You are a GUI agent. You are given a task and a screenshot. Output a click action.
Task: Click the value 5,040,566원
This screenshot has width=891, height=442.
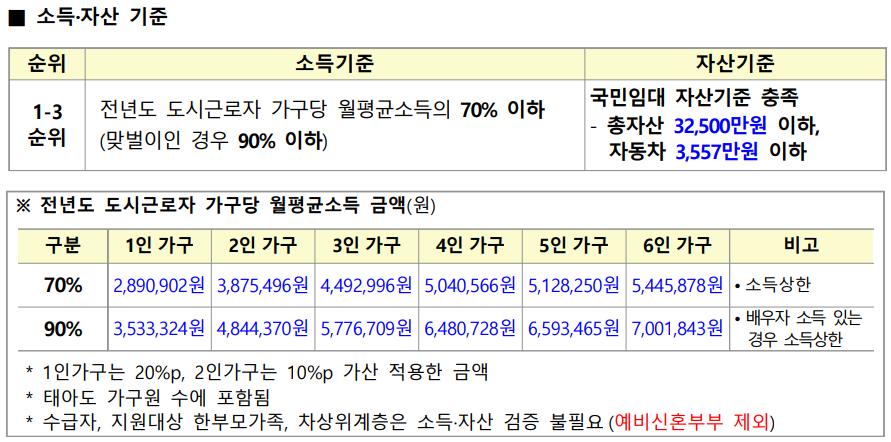click(x=471, y=285)
